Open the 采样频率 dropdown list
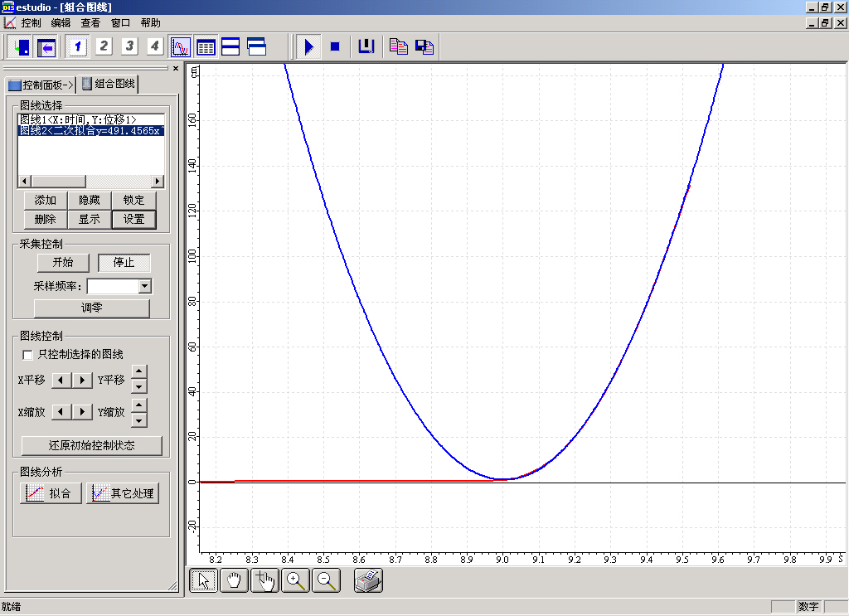The height and width of the screenshot is (616, 849). (x=145, y=286)
